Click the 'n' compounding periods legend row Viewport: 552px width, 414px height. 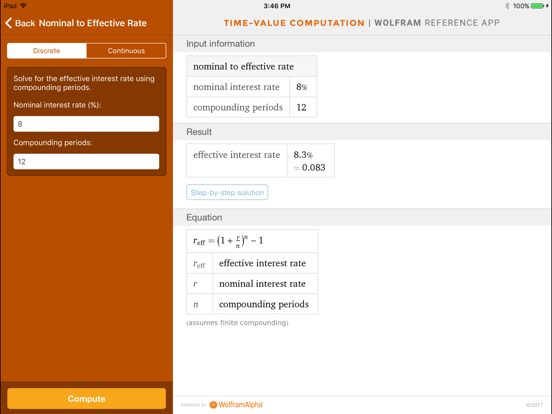(x=252, y=304)
